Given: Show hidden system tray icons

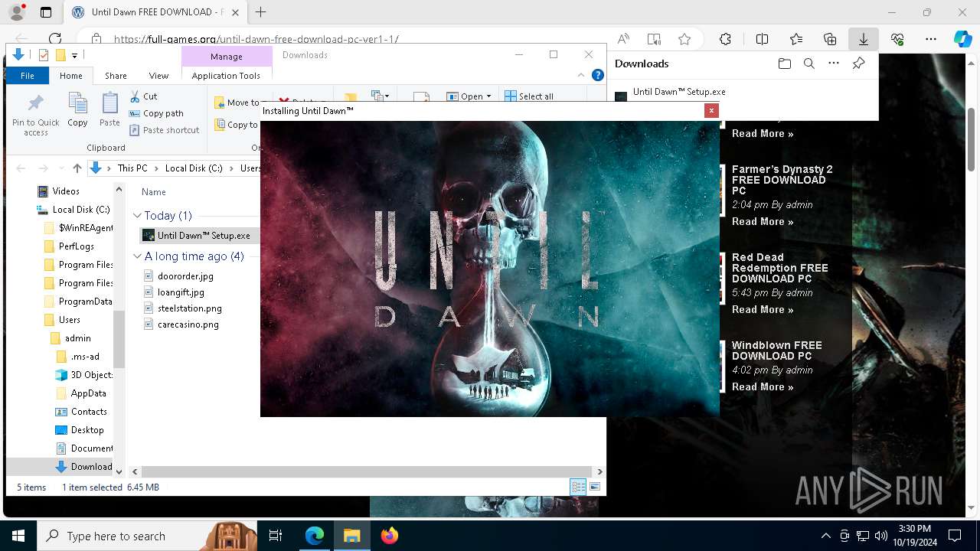Looking at the screenshot, I should 825,536.
